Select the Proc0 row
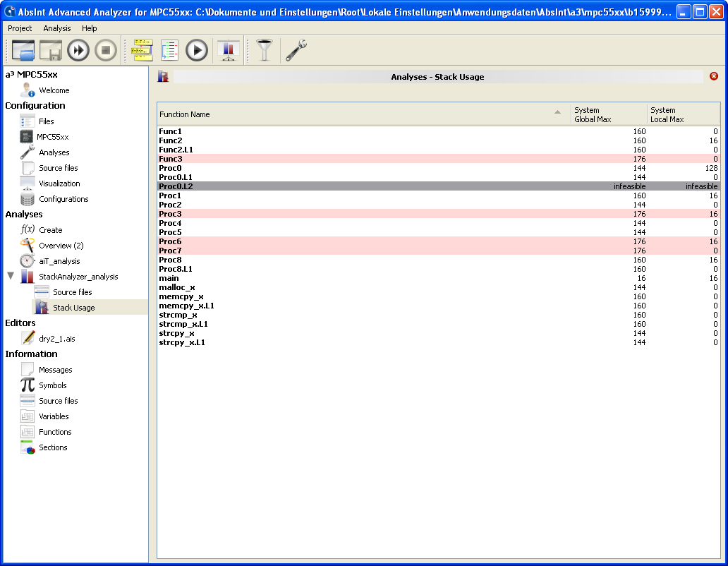The height and width of the screenshot is (566, 728). point(439,168)
